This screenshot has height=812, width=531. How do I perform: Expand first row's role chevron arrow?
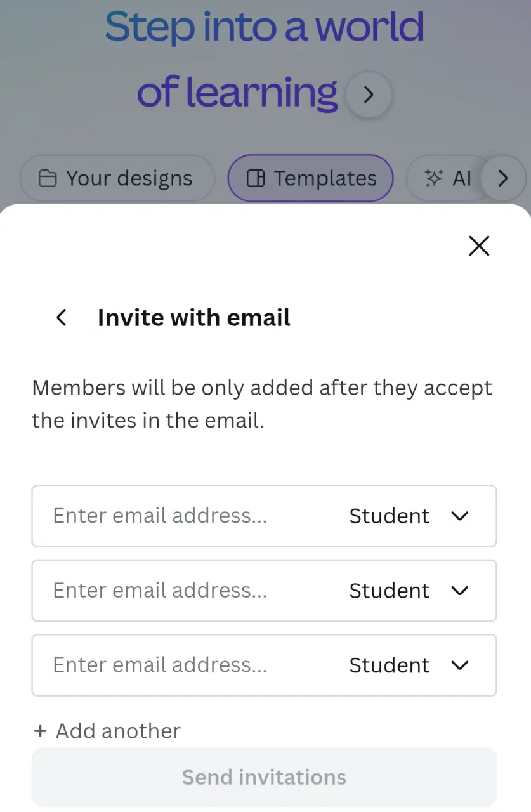(459, 516)
